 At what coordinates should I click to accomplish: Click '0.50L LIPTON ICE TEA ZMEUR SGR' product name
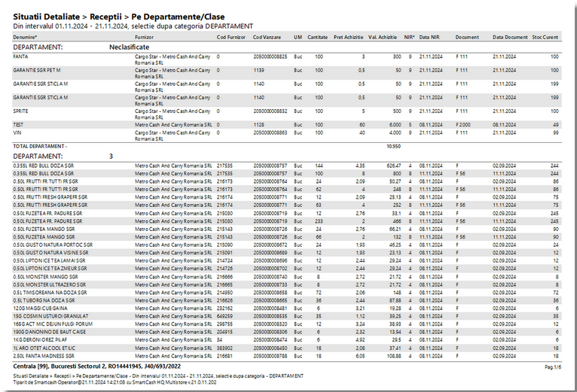(x=50, y=269)
